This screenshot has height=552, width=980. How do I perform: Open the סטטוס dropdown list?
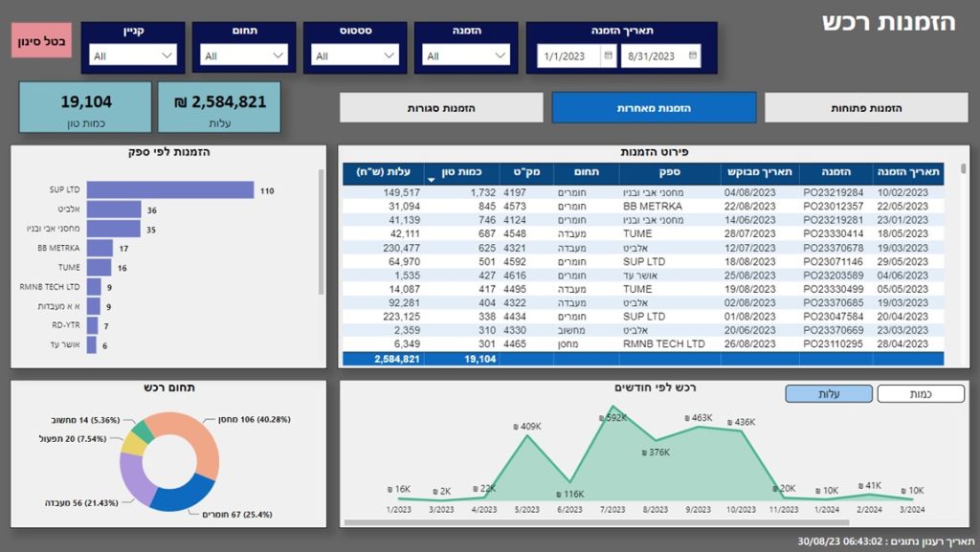tap(354, 55)
